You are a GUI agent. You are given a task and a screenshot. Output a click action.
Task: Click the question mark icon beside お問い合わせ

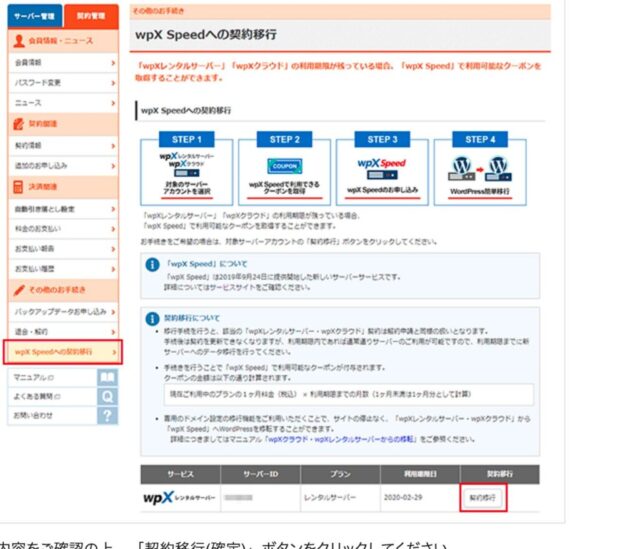107,416
